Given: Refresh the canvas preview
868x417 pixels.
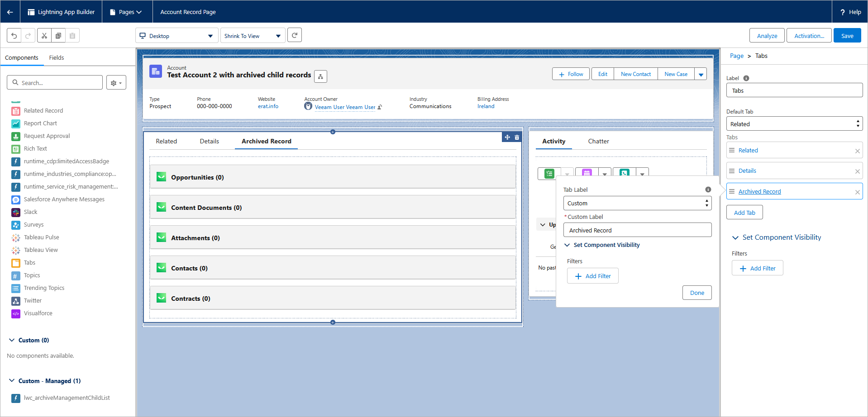Looking at the screenshot, I should pyautogui.click(x=295, y=35).
